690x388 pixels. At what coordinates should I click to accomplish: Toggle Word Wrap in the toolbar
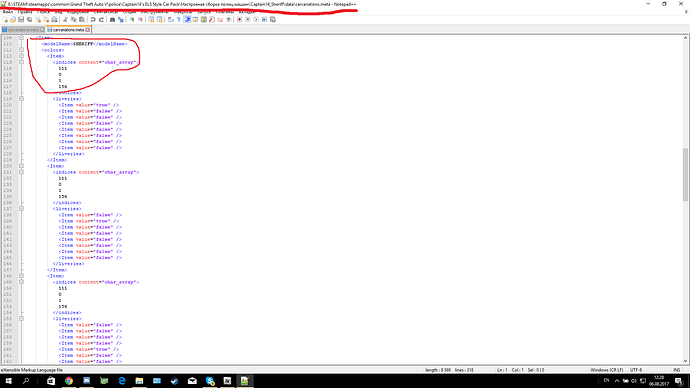click(x=170, y=20)
